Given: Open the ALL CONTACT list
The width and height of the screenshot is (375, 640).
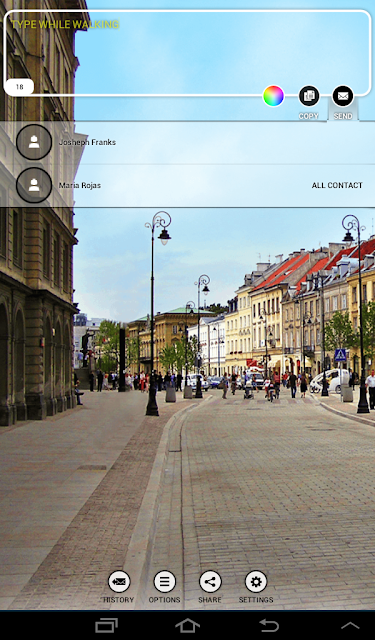Looking at the screenshot, I should 337,185.
